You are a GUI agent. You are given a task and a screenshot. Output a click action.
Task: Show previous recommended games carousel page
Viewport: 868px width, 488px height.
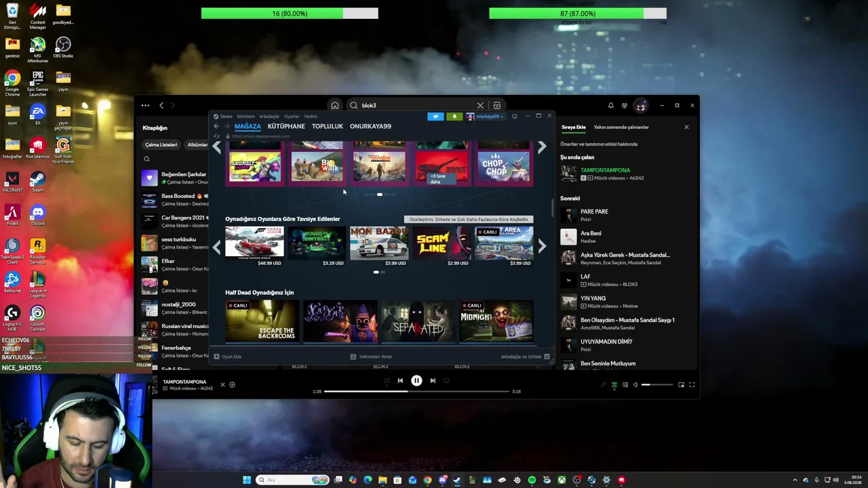(216, 247)
